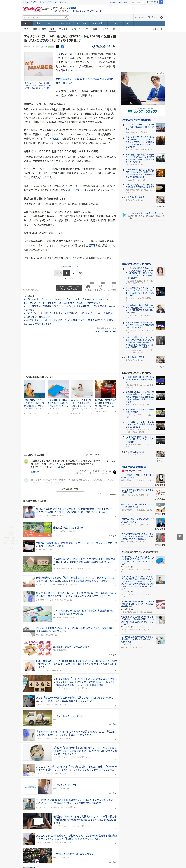Screen dimensions: 186x868
Task: Click the web search magnifier button
Action: [161, 2]
